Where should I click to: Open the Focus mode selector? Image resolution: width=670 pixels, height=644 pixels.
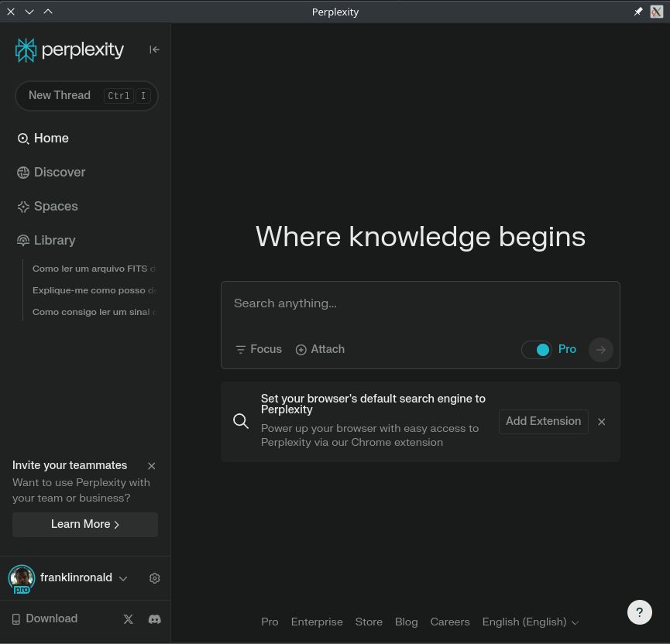pyautogui.click(x=258, y=349)
